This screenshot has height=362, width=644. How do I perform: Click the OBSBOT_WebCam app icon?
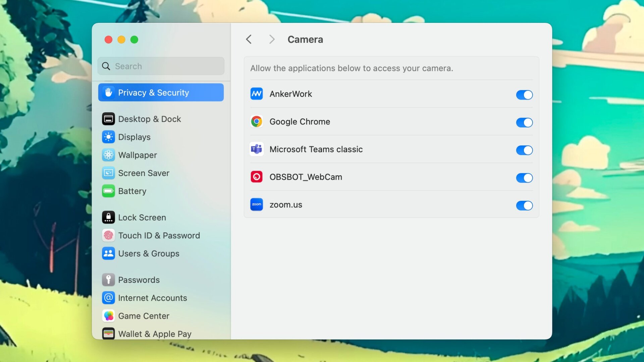point(257,177)
